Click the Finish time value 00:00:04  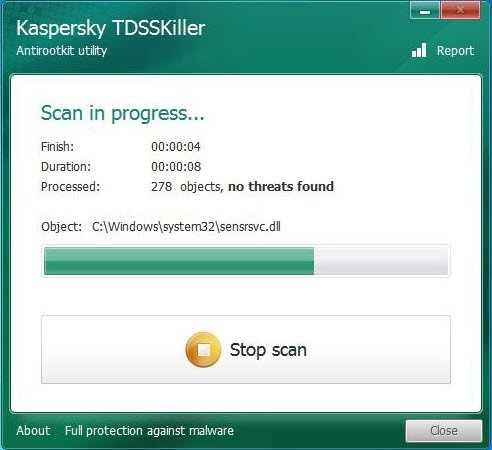(x=176, y=147)
